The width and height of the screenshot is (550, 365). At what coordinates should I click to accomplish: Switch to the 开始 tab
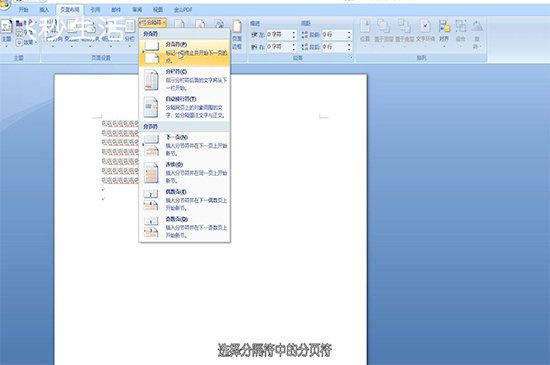(24, 10)
